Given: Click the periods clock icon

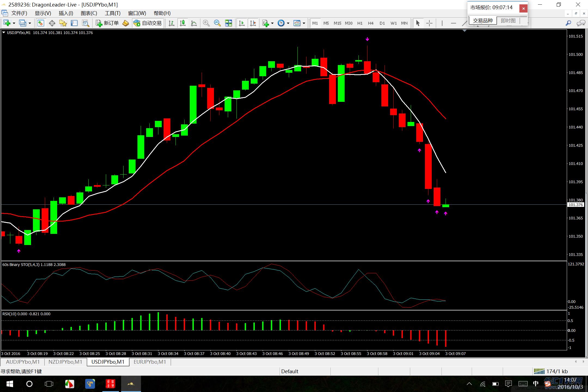Looking at the screenshot, I should [281, 23].
